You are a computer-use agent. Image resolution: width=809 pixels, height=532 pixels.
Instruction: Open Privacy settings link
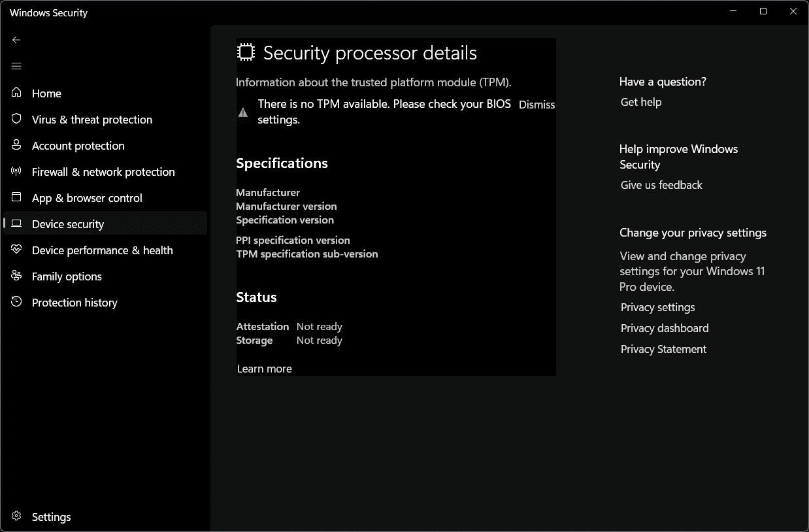pyautogui.click(x=657, y=307)
